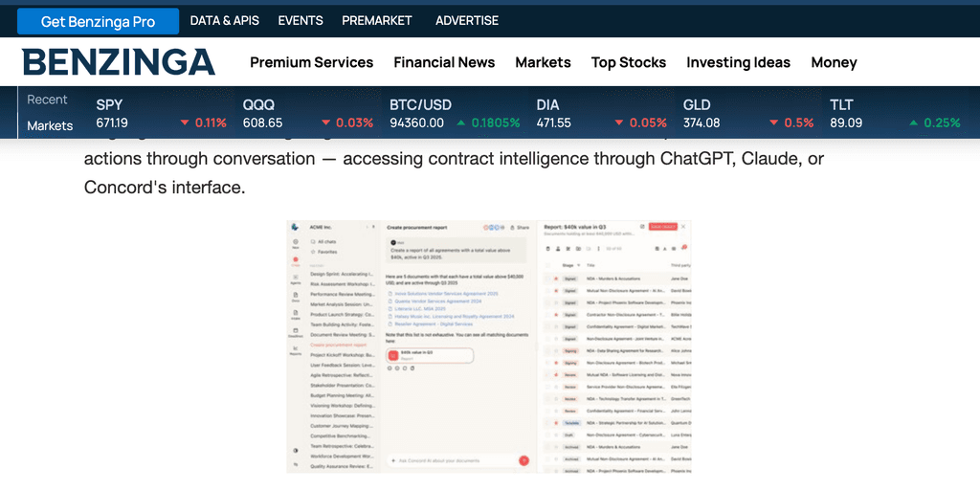Switch to the Markets ticker tab
Screen dimensions: 980x491
[x=50, y=125]
